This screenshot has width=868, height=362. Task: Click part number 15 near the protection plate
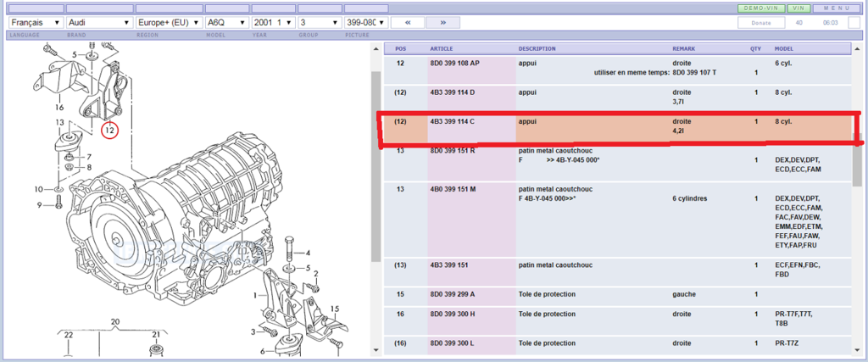334,309
